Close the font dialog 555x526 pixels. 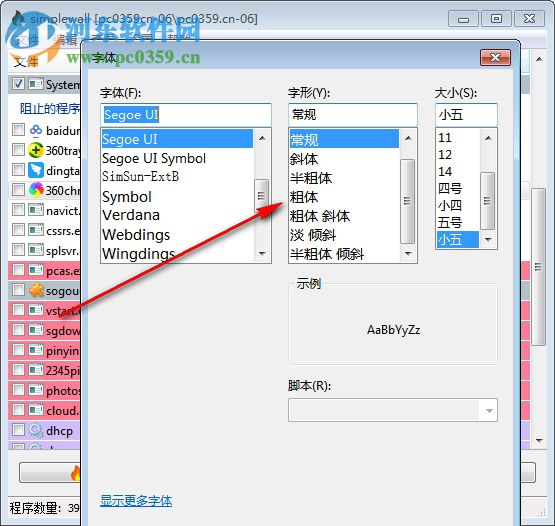[495, 58]
